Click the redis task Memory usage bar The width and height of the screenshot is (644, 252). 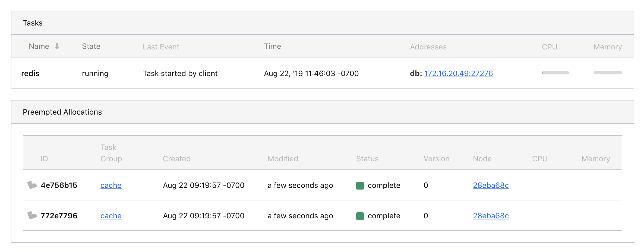coord(608,73)
